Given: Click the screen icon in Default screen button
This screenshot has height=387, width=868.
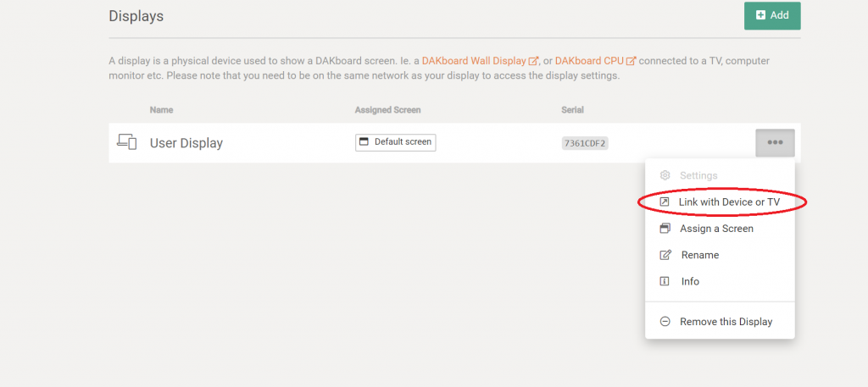Looking at the screenshot, I should (364, 142).
